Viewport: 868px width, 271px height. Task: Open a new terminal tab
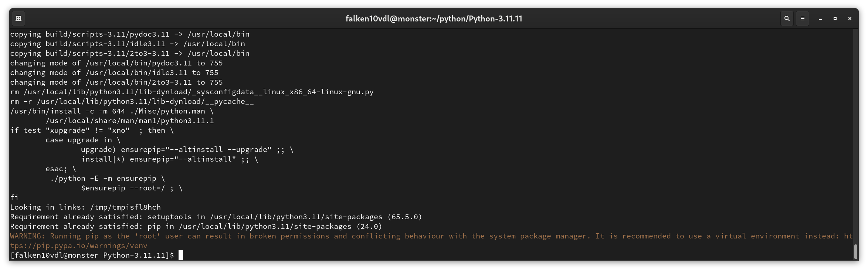click(x=18, y=18)
